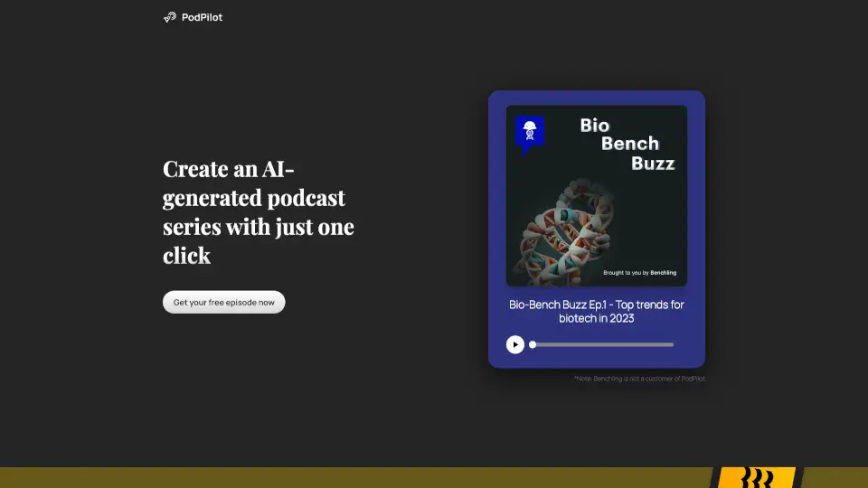Click the end of the audio progress bar
The image size is (868, 488).
(671, 344)
